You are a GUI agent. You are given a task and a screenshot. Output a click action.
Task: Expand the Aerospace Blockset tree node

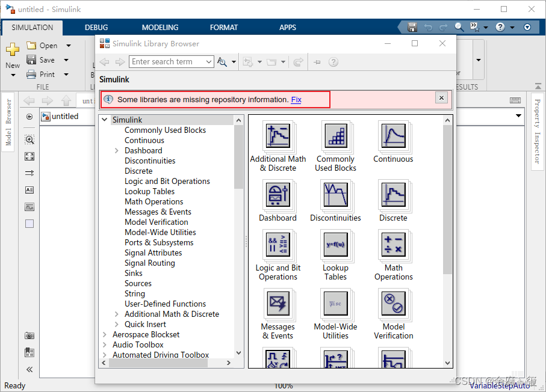coord(105,335)
